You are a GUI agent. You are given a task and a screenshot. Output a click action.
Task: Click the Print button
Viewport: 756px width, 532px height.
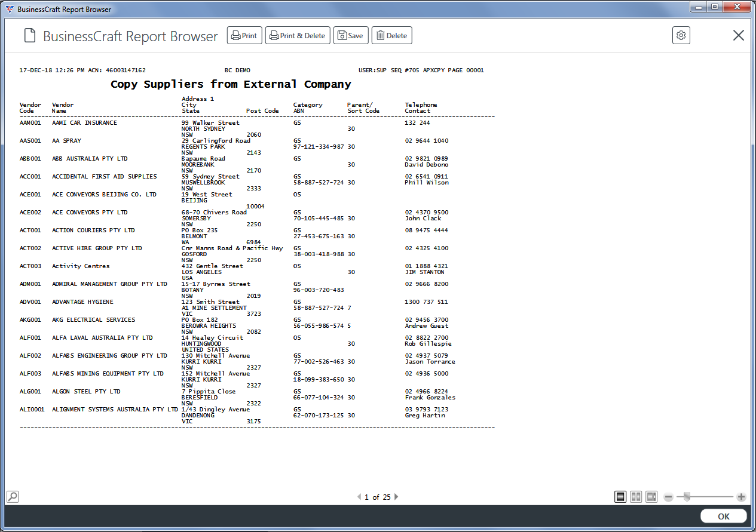[x=244, y=36]
